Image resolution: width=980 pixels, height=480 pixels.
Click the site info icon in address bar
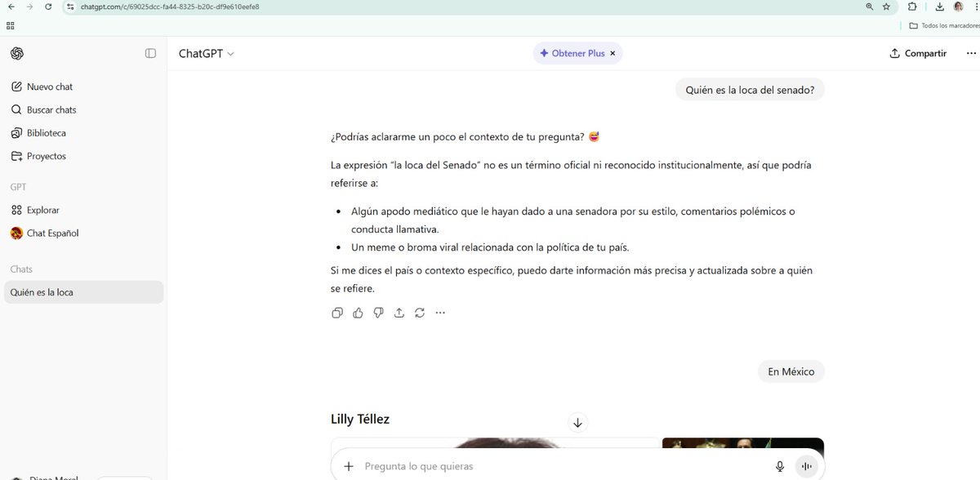pyautogui.click(x=71, y=7)
